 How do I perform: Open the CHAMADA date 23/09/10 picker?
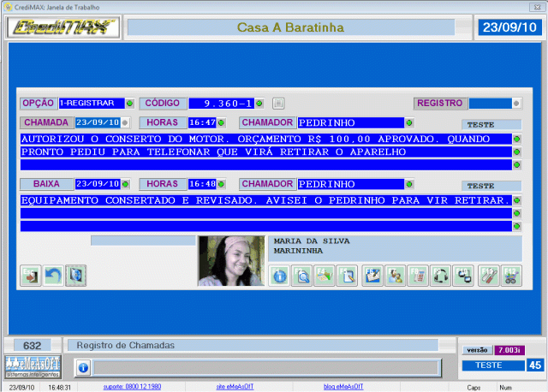[97, 123]
